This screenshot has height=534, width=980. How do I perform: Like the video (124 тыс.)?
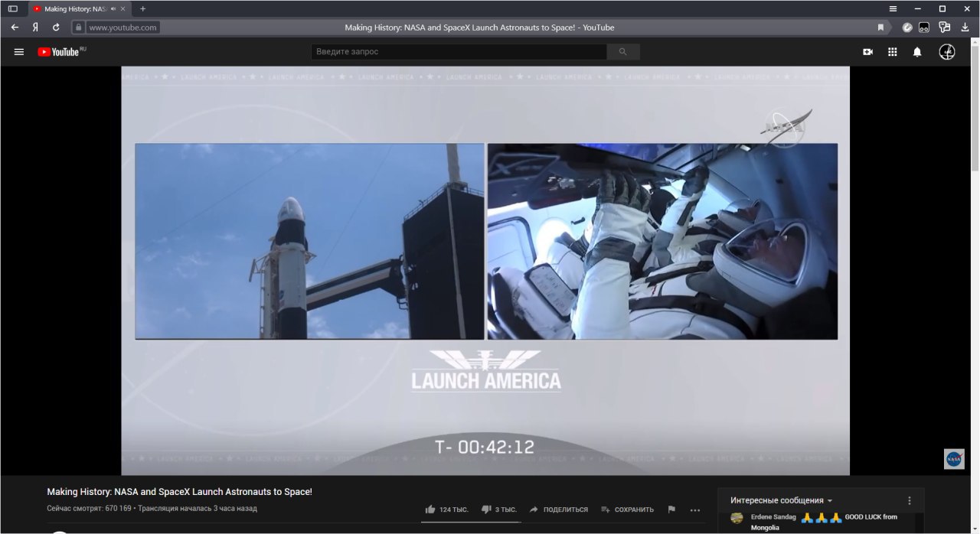coord(446,510)
